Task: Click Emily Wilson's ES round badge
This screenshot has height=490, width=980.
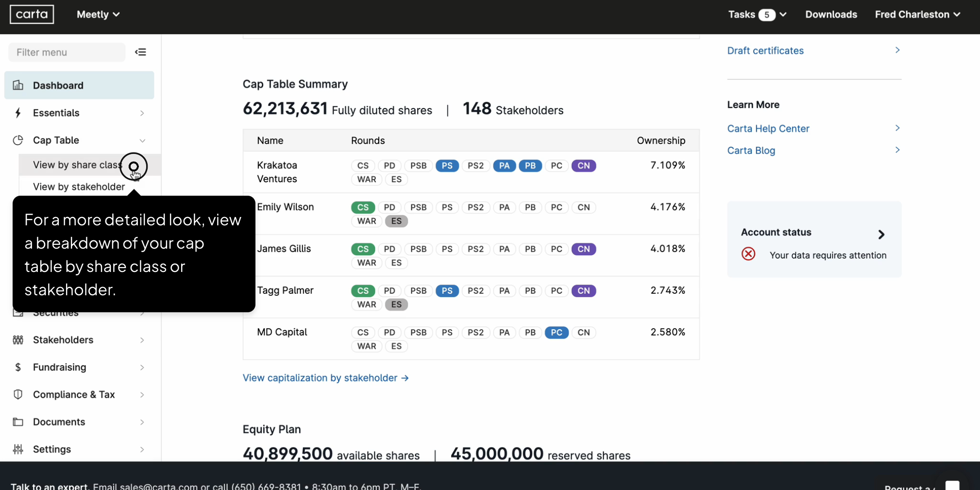Action: 396,221
